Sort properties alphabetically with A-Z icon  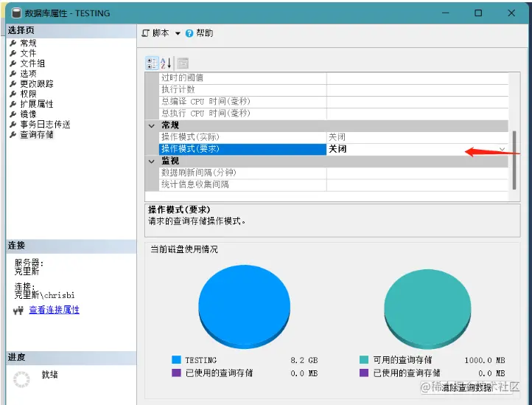point(166,63)
